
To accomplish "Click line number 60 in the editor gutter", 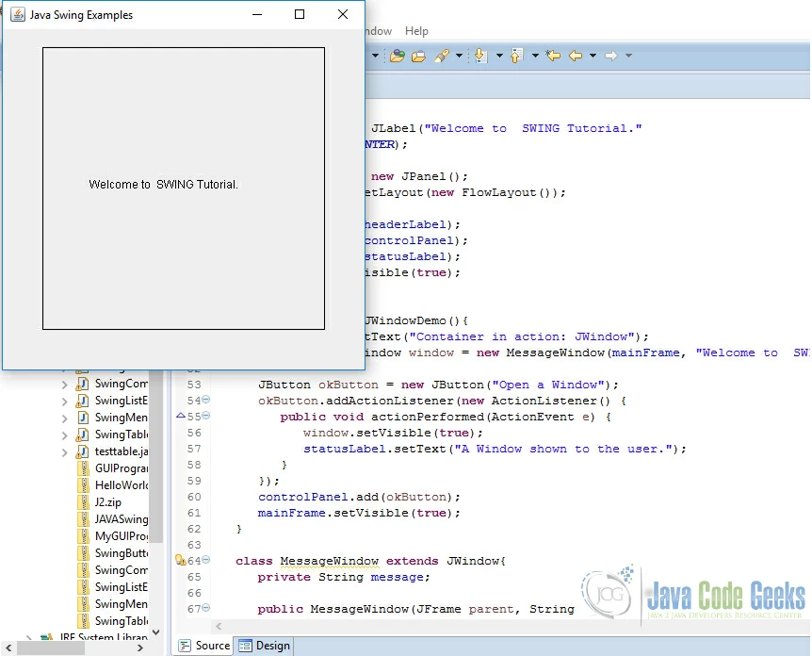I will click(194, 497).
